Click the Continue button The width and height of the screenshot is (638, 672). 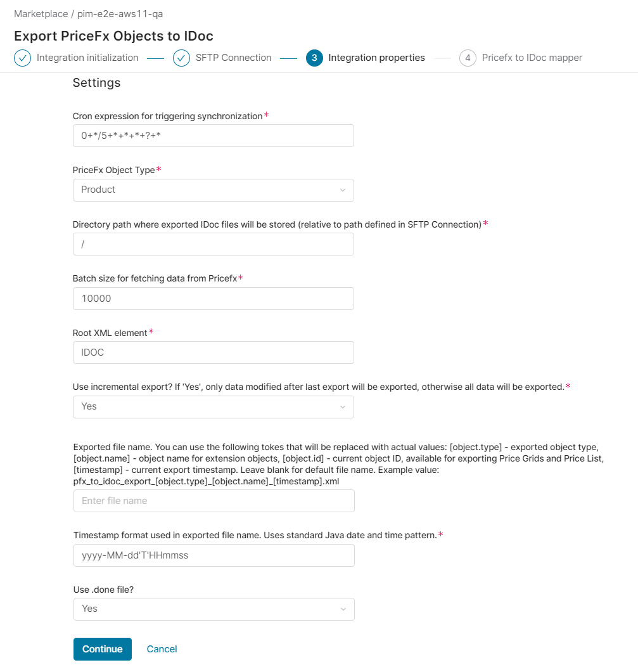pyautogui.click(x=103, y=649)
